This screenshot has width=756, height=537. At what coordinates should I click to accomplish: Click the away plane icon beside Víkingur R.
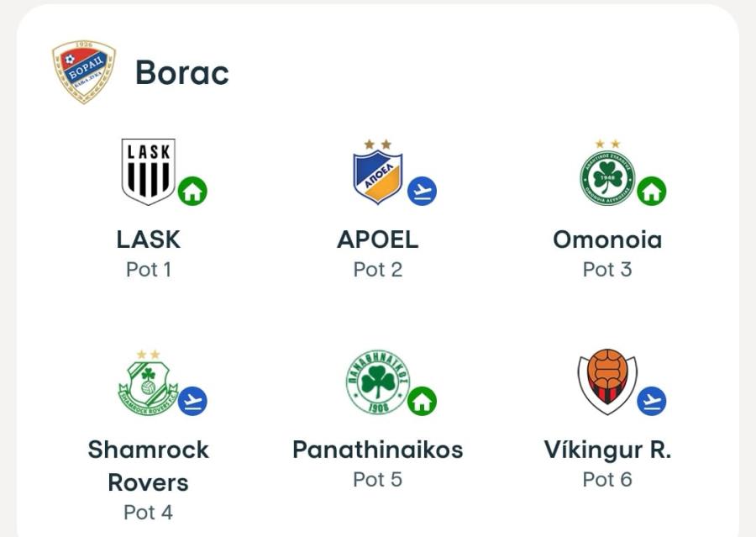pyautogui.click(x=651, y=401)
